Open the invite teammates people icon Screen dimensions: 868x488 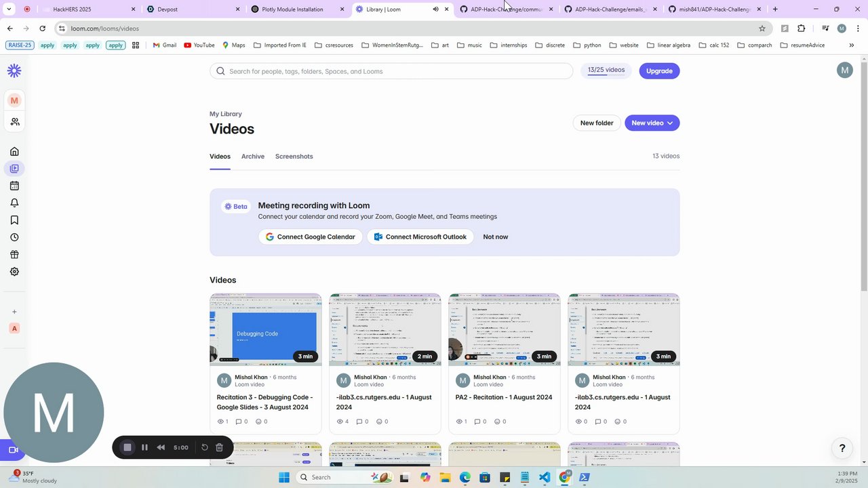[x=14, y=122]
